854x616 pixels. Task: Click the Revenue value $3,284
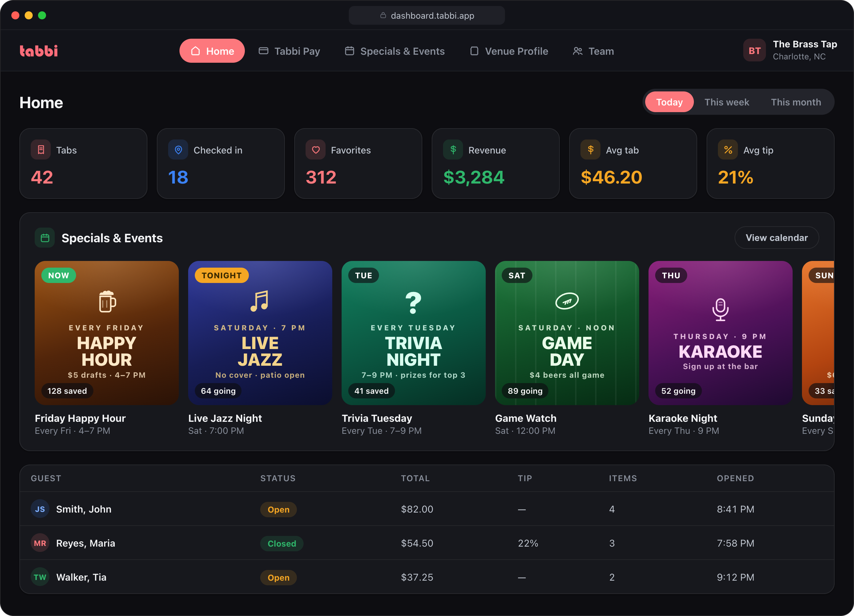474,178
